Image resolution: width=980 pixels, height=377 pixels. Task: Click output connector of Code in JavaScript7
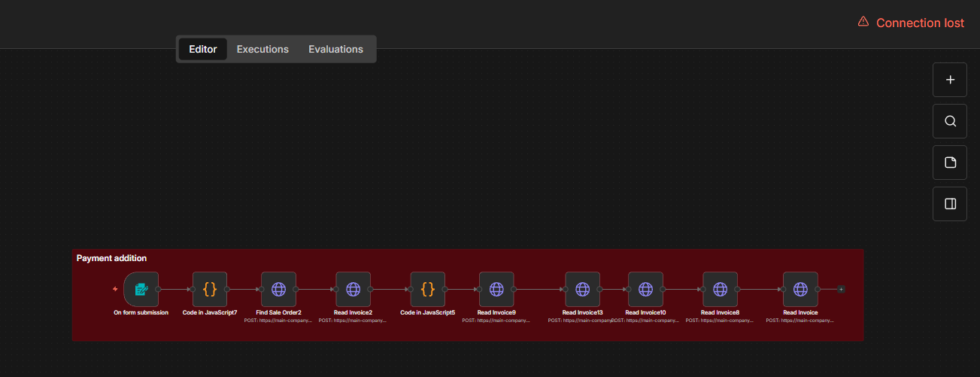click(227, 289)
